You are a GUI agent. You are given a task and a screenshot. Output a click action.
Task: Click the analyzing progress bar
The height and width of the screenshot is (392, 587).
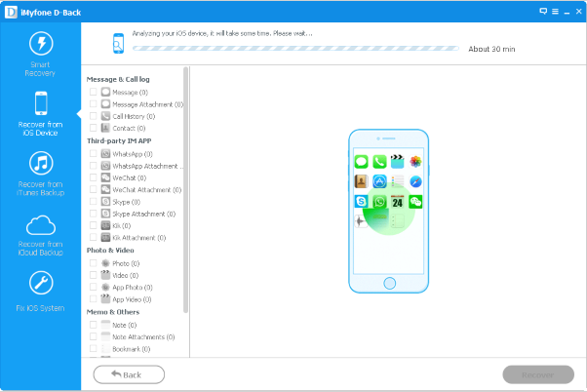(x=295, y=49)
